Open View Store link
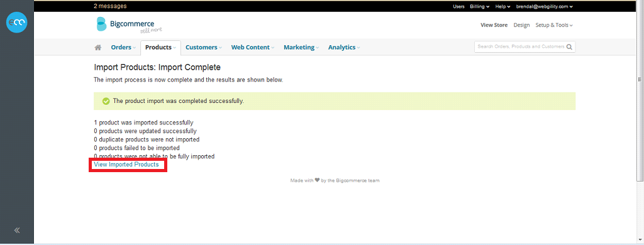 tap(494, 25)
